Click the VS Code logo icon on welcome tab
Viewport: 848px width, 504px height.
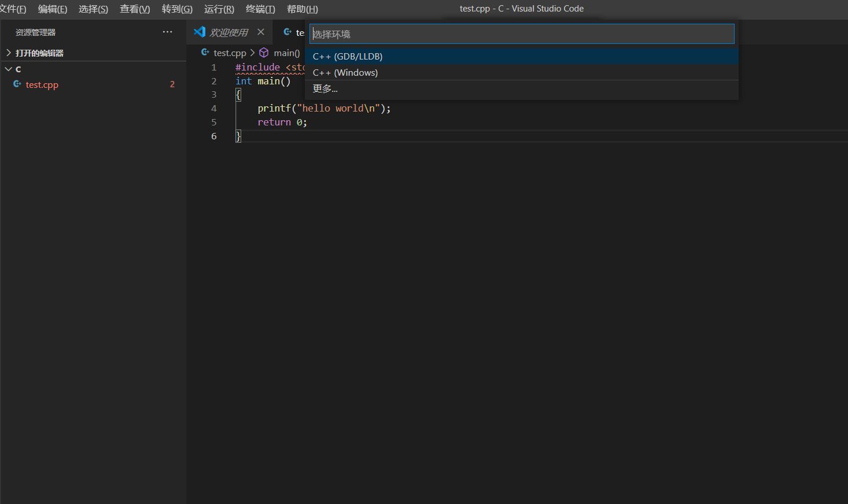200,32
